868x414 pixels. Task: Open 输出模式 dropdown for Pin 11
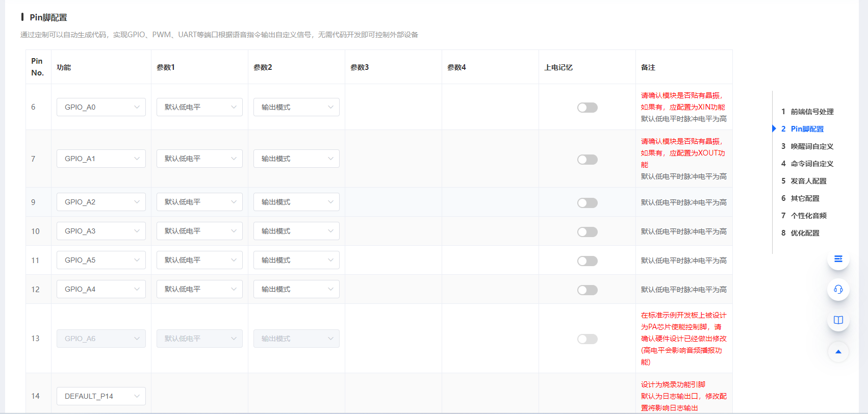(296, 260)
